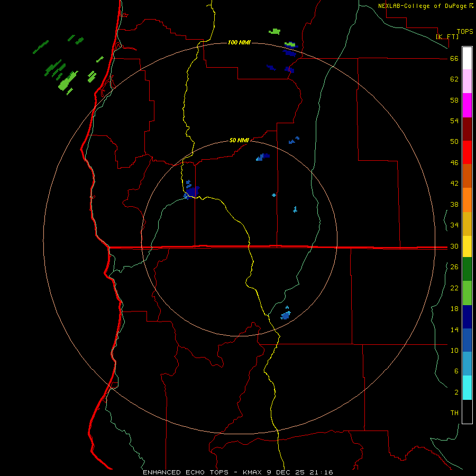Image resolution: width=476 pixels, height=476 pixels.
Task: Click the '100 NMI' range ring label
Action: tap(239, 42)
